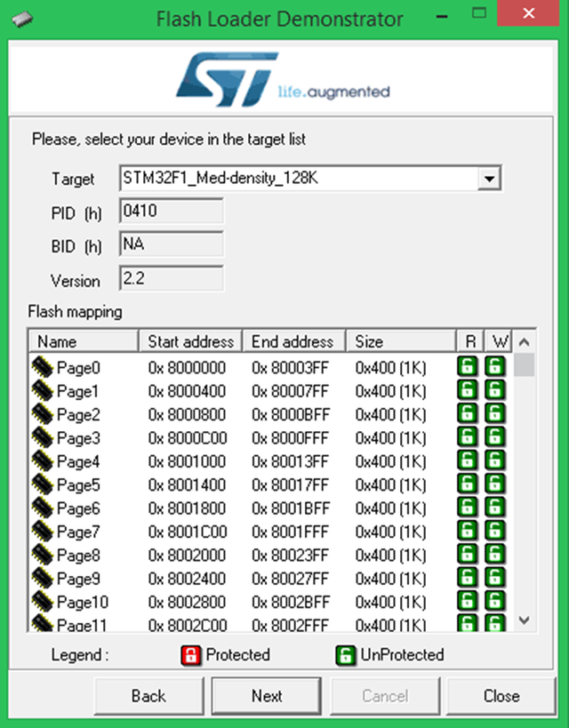Viewport: 569px width, 728px height.
Task: Click the Page1 chip icon
Action: click(43, 390)
